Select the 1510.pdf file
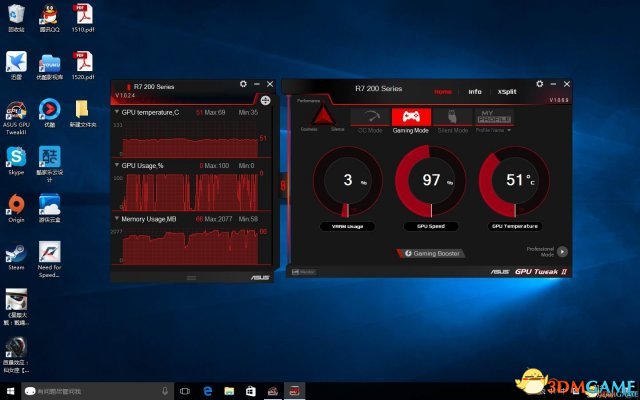 (83, 18)
